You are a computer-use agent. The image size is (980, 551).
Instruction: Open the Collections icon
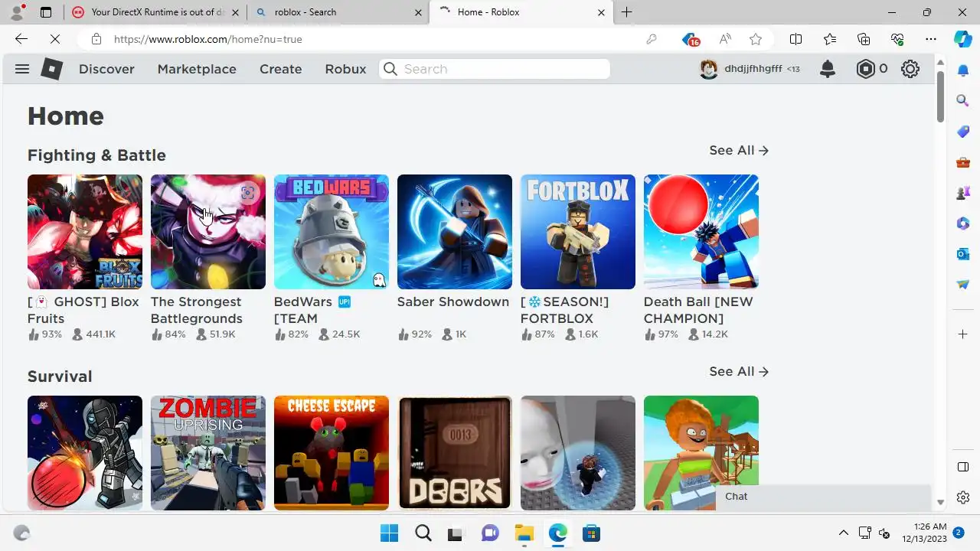tap(864, 39)
